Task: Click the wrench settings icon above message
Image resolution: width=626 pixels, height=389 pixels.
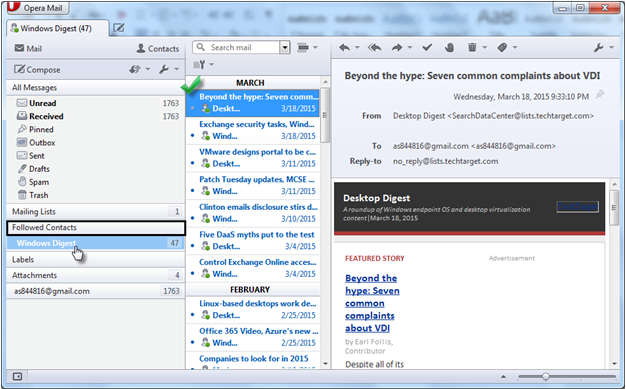Action: tap(598, 48)
